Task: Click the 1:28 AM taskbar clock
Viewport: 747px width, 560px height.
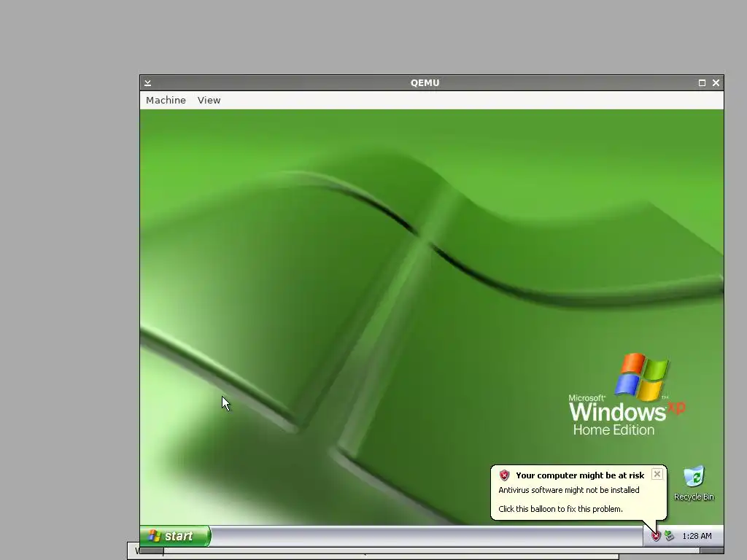Action: 697,536
